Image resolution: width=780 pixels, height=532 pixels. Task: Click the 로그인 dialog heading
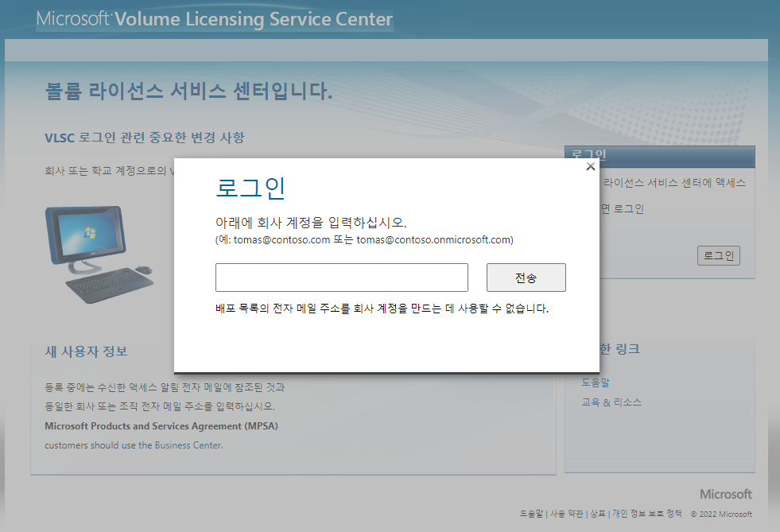(x=250, y=188)
